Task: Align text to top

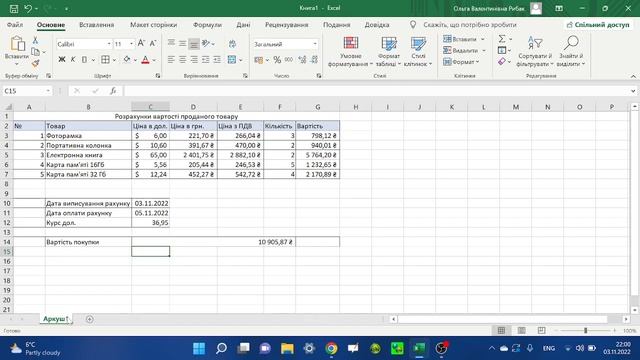Action: (x=171, y=43)
